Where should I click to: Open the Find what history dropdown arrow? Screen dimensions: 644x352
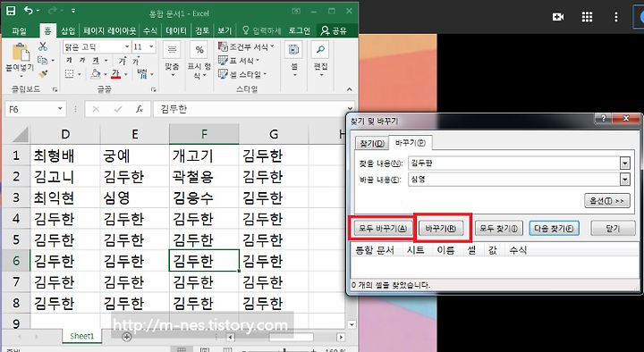coord(624,163)
